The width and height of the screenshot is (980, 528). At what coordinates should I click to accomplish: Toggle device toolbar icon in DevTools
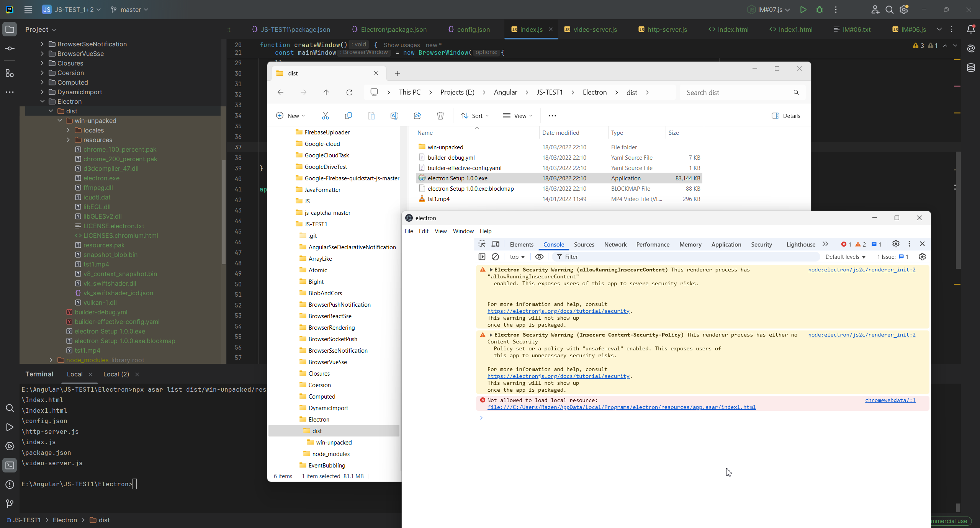point(496,244)
